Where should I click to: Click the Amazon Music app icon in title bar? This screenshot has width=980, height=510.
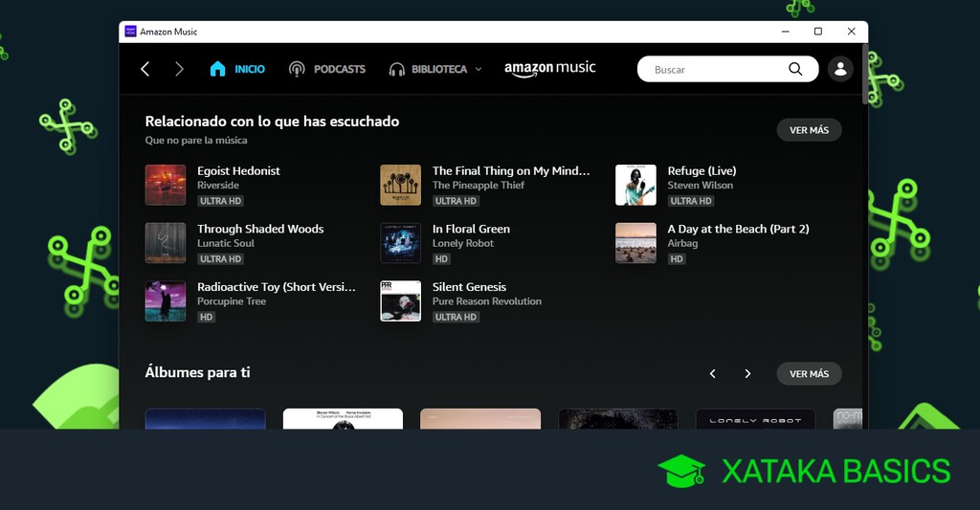[x=130, y=32]
